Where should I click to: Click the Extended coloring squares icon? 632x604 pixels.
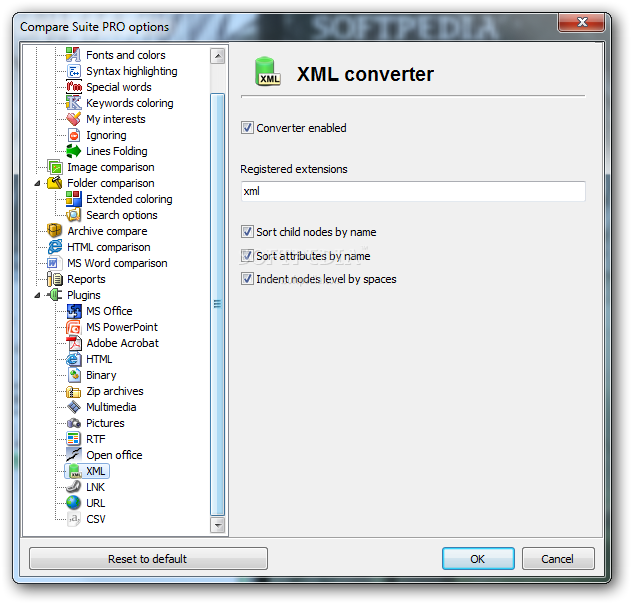73,199
